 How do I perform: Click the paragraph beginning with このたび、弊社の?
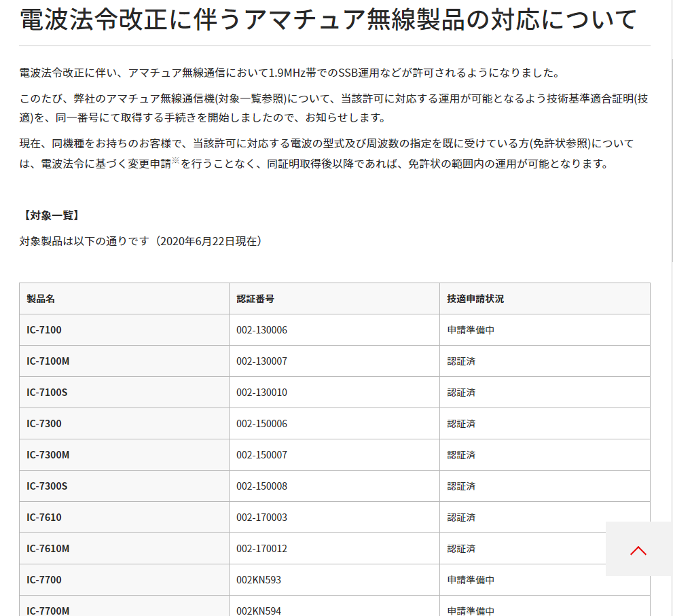point(334,108)
